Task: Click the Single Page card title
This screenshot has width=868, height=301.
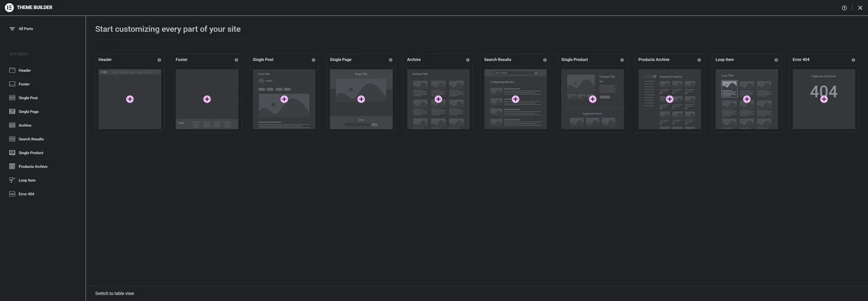Action: pos(341,60)
